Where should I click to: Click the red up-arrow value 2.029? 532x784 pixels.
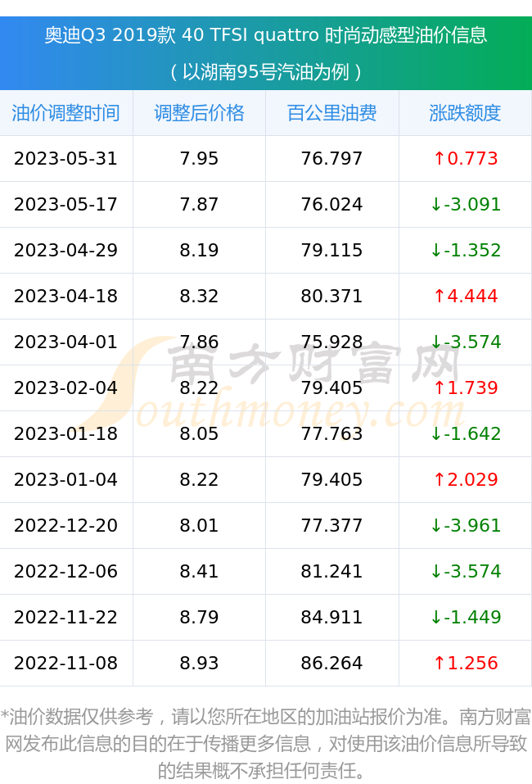point(466,479)
